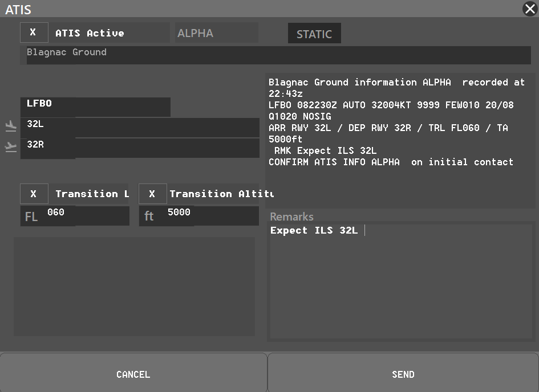
Task: Click the LFBO airport code field
Action: (x=95, y=107)
